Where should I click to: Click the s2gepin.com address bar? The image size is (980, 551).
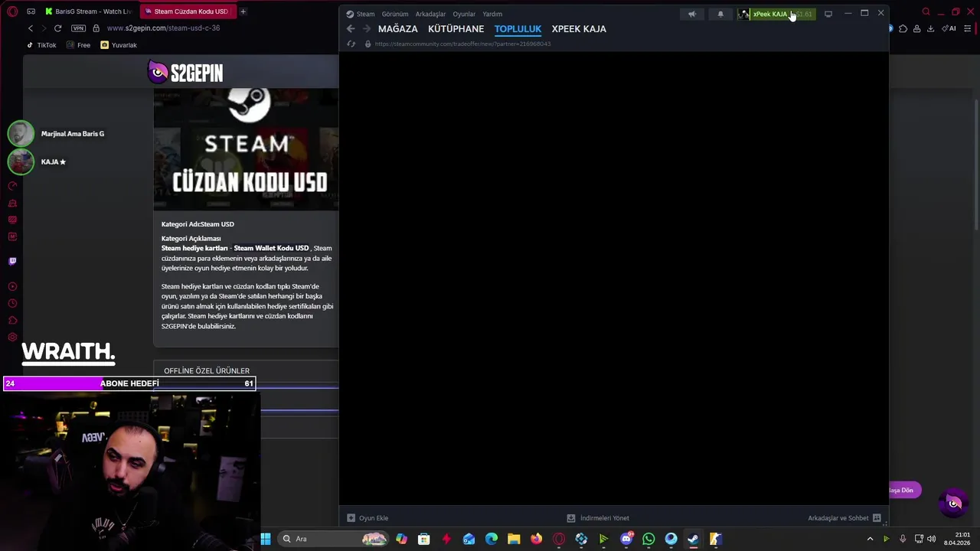[163, 28]
